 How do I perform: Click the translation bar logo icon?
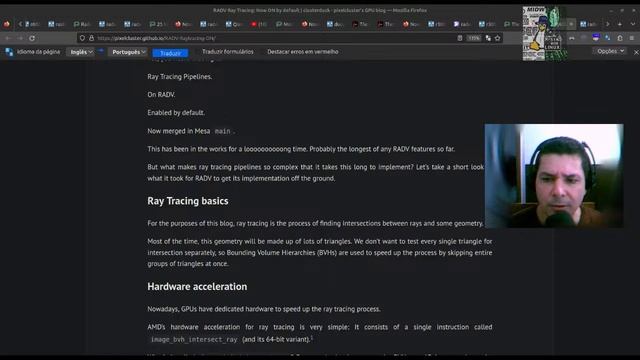pyautogui.click(x=9, y=52)
